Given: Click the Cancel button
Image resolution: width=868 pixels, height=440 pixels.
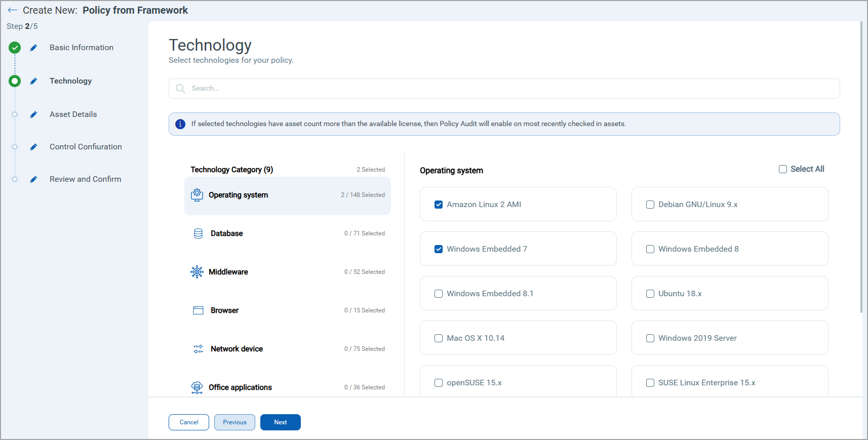Looking at the screenshot, I should (x=189, y=422).
